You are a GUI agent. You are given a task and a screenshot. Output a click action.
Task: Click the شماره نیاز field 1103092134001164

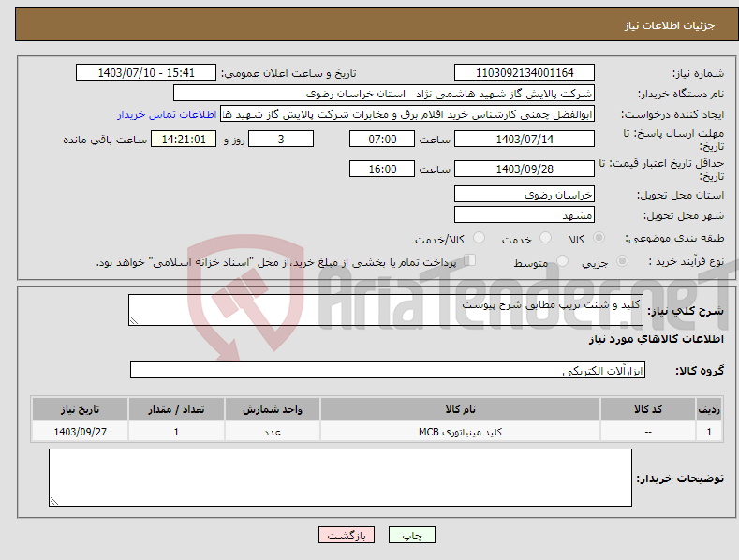tap(525, 73)
